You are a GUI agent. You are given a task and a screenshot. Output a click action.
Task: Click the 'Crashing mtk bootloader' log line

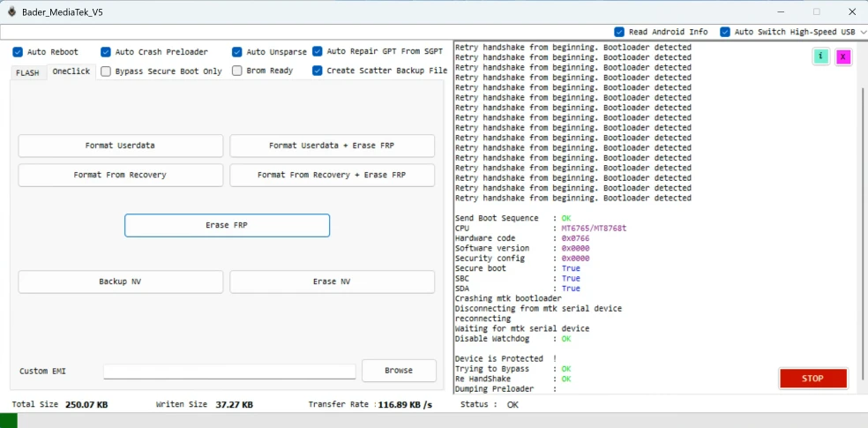508,298
